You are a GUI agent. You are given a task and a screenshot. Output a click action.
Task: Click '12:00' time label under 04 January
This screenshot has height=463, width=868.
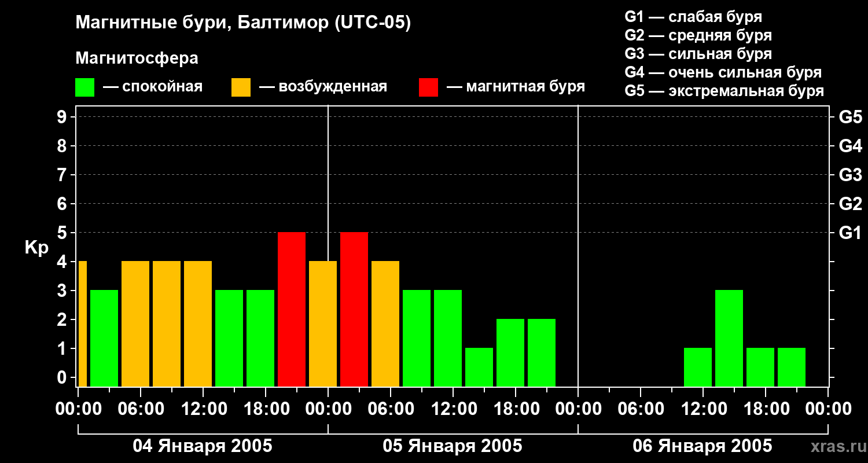click(x=203, y=409)
